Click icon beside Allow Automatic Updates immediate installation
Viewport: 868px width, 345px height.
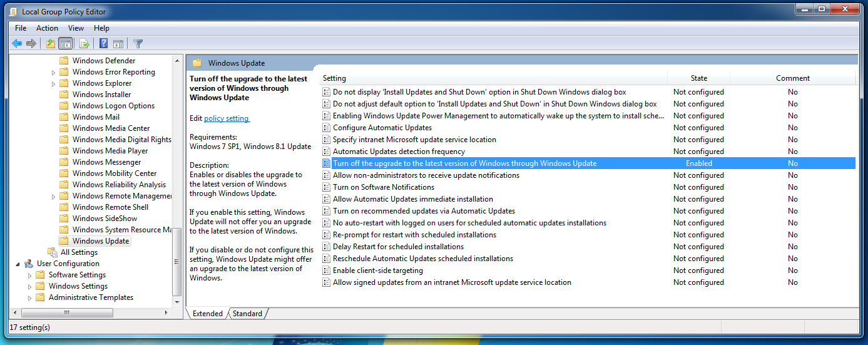(x=326, y=199)
